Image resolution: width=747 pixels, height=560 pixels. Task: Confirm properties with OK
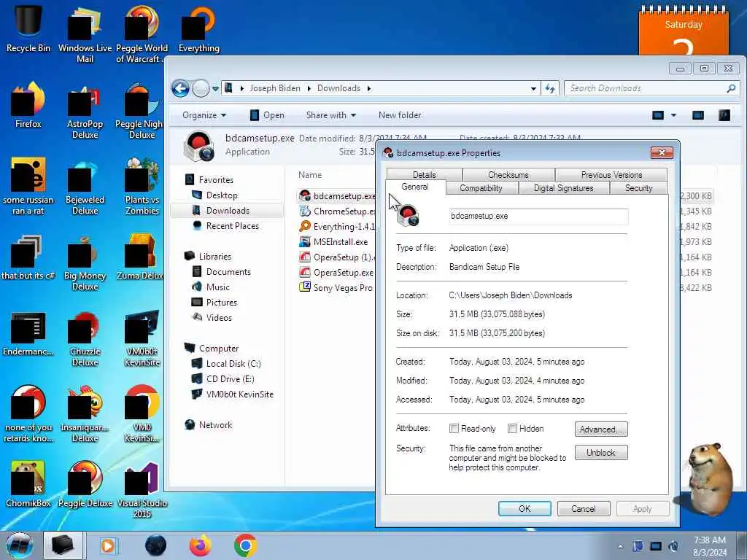pyautogui.click(x=525, y=508)
